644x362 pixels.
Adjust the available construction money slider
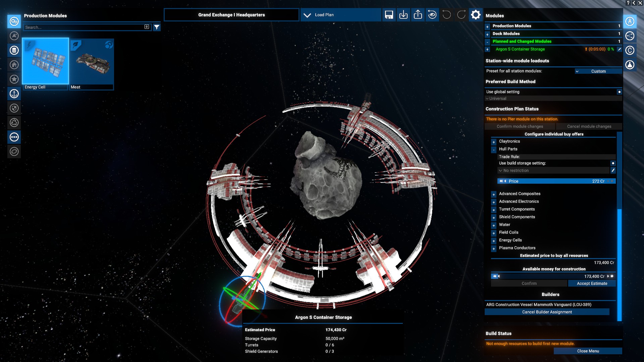click(553, 276)
